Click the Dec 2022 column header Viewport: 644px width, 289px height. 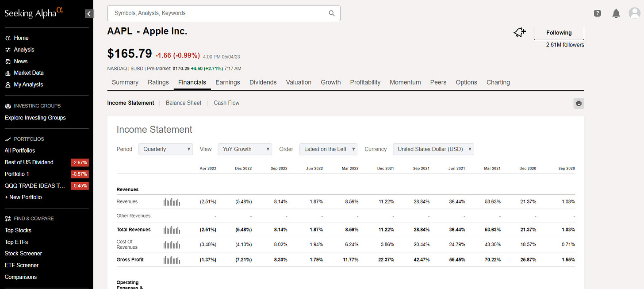click(243, 169)
